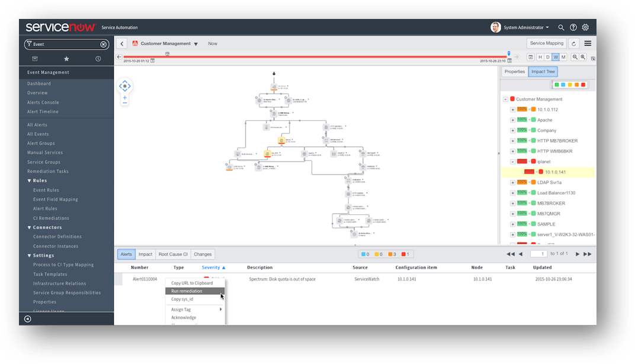Sort alerts by Severity column
Screen dimensions: 635x364
pos(213,268)
